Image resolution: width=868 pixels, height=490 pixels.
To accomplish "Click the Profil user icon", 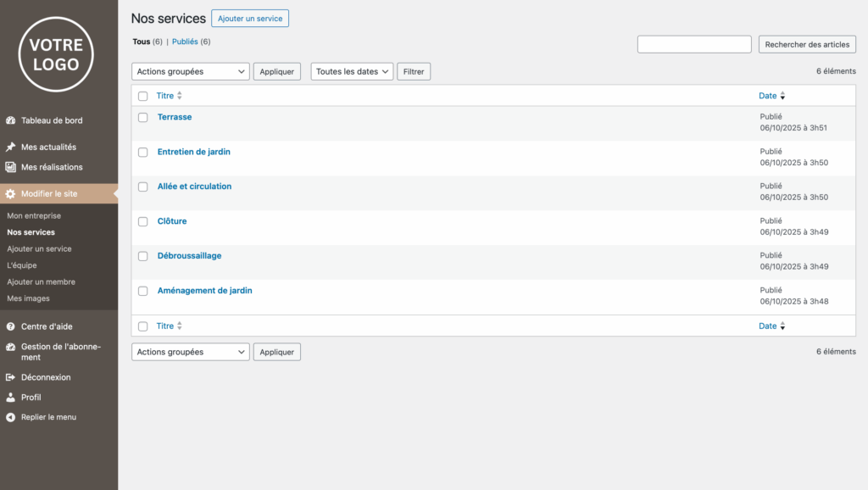I will pyautogui.click(x=11, y=398).
